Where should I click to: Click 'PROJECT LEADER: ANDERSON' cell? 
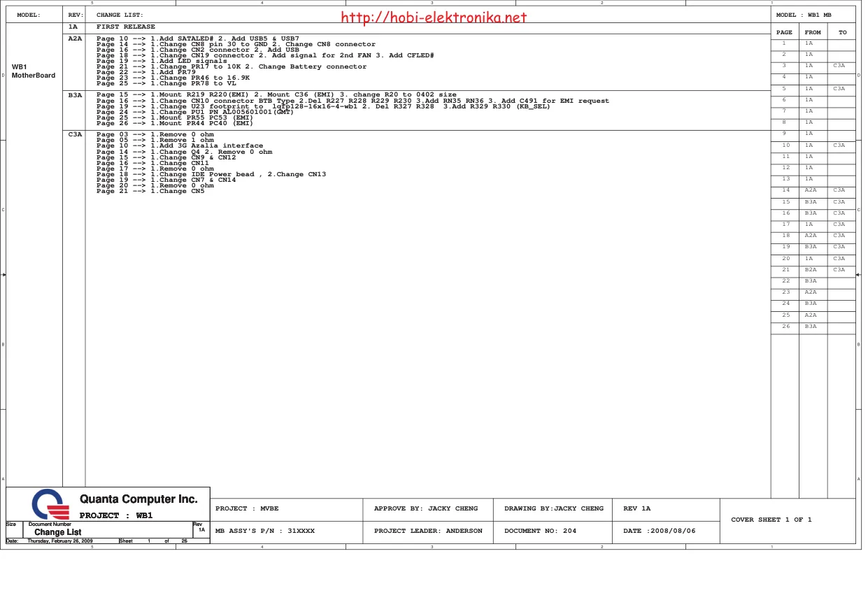(x=428, y=531)
